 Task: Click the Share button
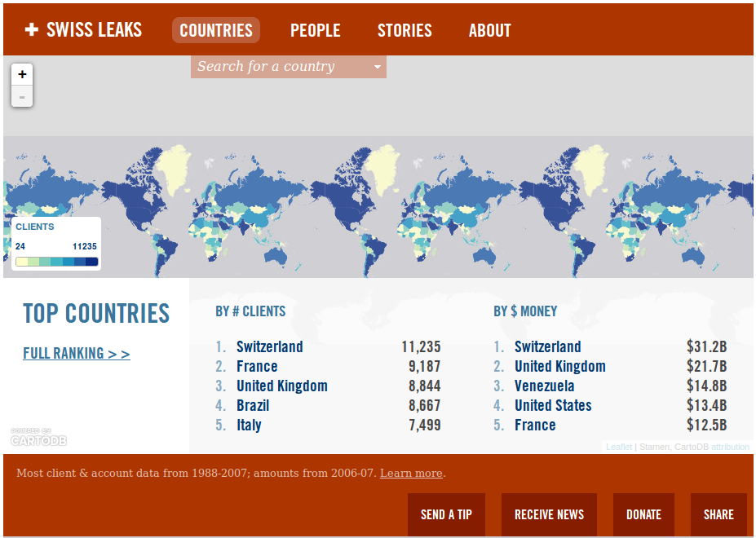[718, 514]
